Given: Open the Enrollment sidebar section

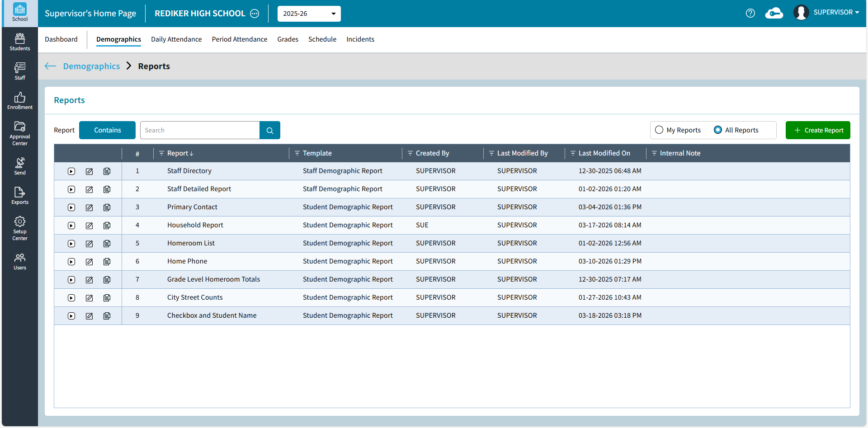Looking at the screenshot, I should click(x=20, y=101).
